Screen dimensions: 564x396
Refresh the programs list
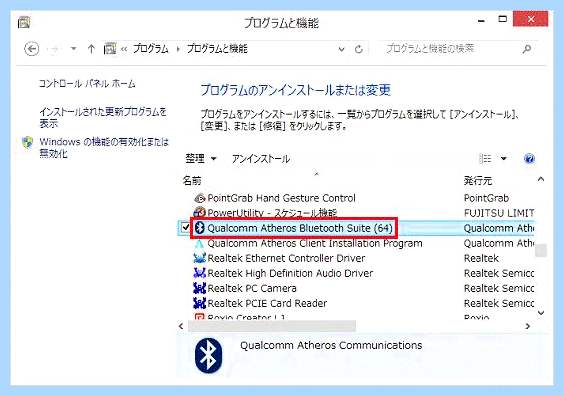pyautogui.click(x=359, y=49)
